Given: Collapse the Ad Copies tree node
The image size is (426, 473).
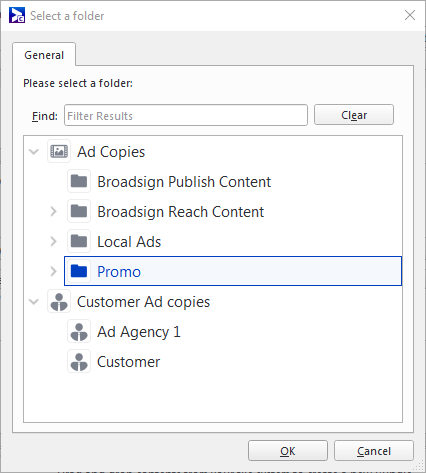Looking at the screenshot, I should 34,152.
